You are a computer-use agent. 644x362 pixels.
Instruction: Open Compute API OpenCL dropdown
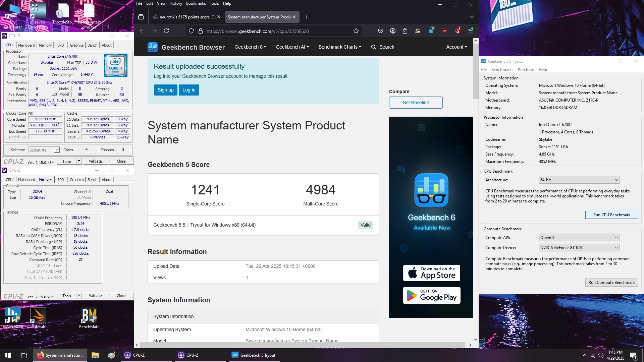click(579, 238)
